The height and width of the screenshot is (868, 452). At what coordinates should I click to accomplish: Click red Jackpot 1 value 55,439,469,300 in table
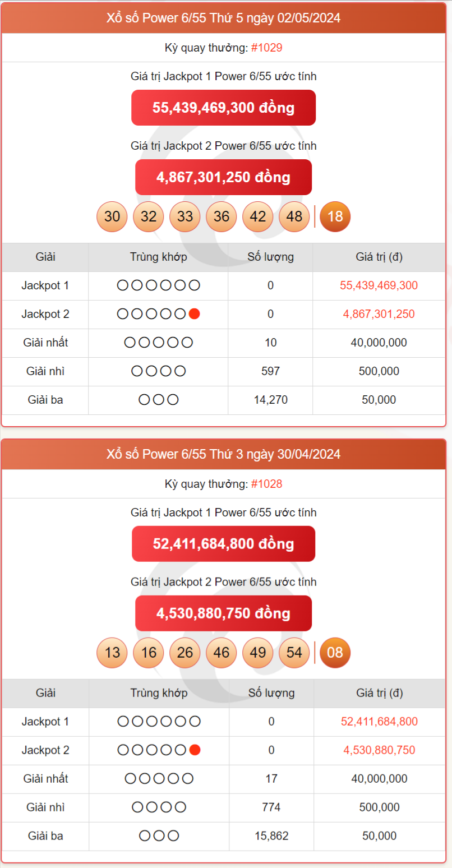point(379,285)
